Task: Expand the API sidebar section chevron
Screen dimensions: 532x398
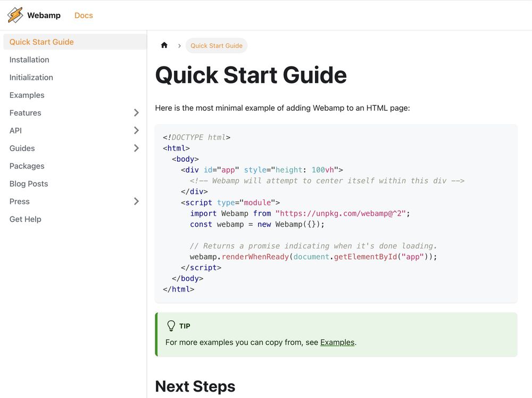Action: click(x=136, y=130)
